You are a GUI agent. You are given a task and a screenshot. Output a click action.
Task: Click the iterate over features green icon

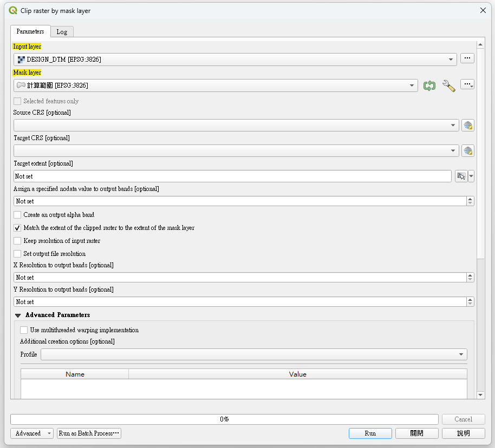[429, 85]
